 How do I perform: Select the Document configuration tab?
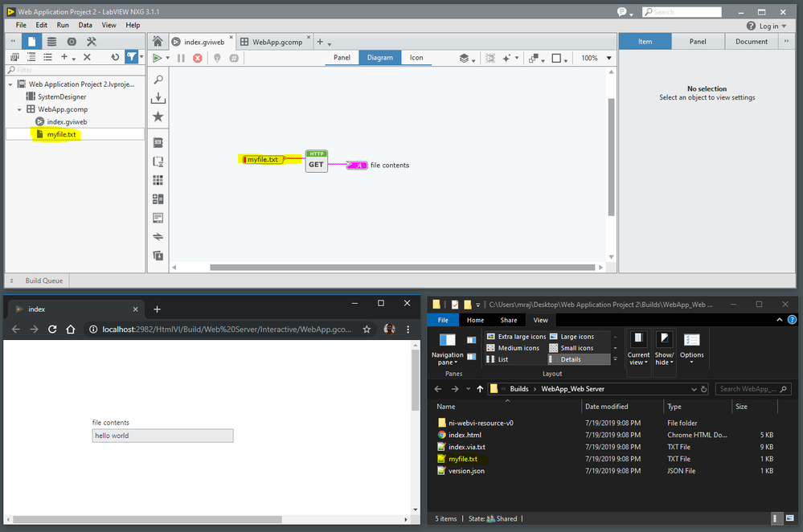(752, 42)
